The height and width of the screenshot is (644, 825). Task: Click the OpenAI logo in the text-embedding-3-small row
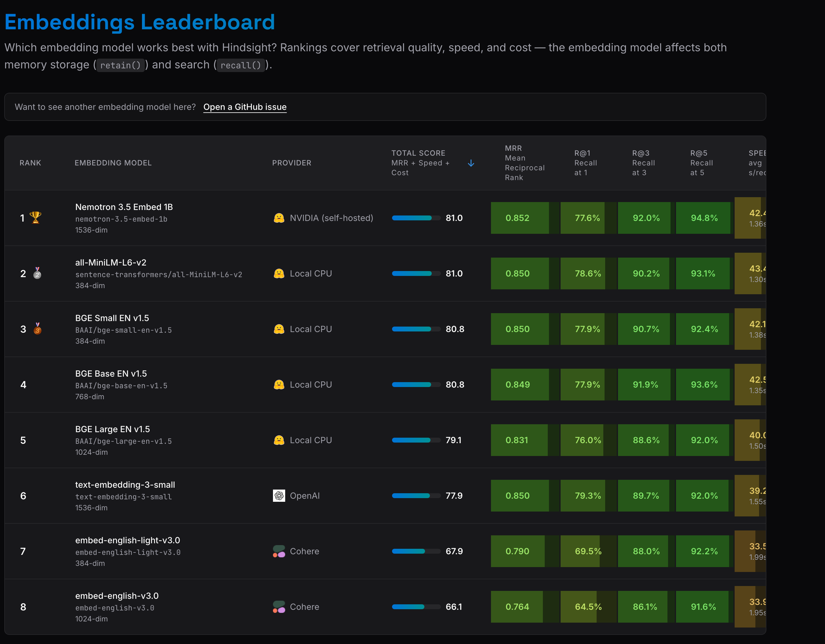point(279,496)
